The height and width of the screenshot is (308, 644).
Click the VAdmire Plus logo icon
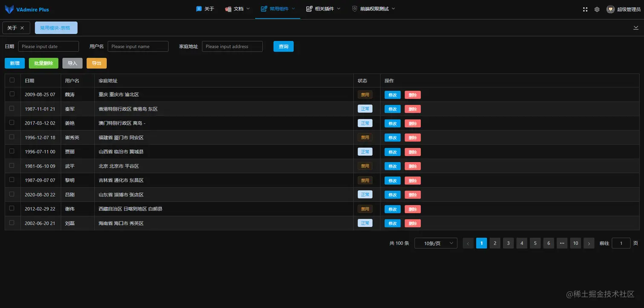pos(9,9)
